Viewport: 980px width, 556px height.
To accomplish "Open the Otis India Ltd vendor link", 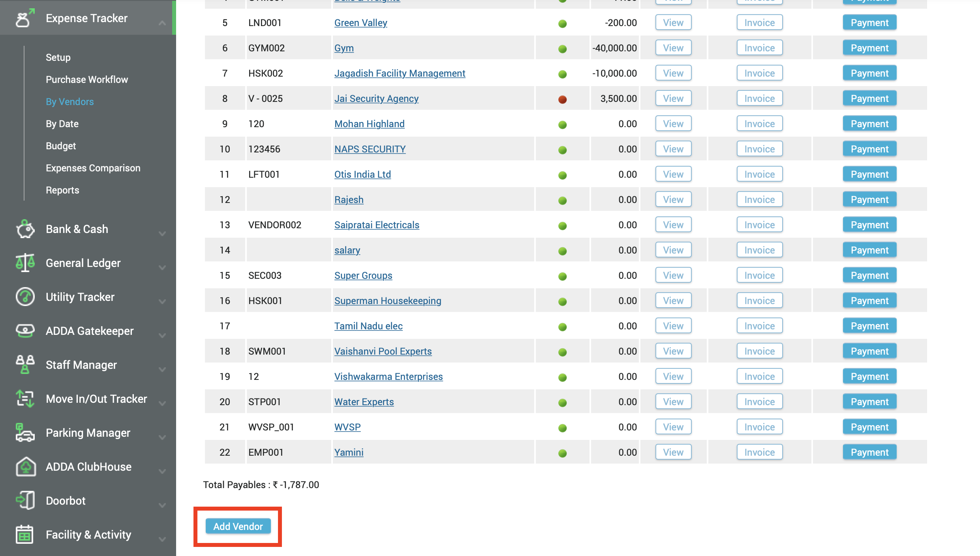I will pos(362,174).
